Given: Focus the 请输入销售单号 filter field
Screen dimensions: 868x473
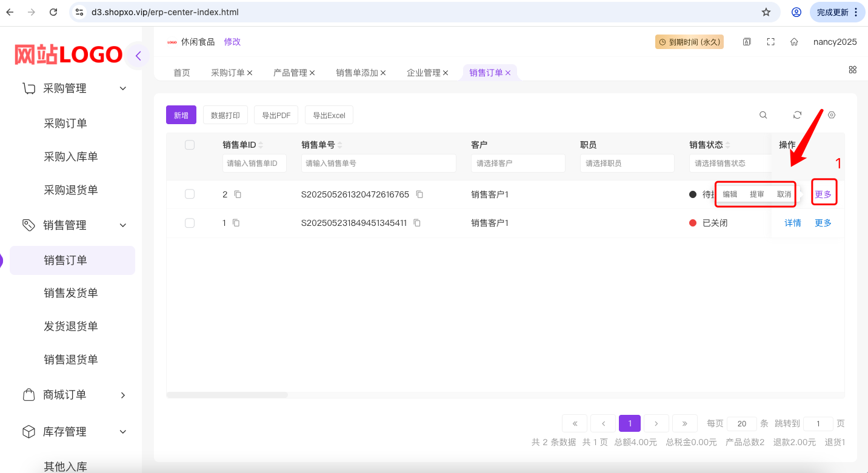Looking at the screenshot, I should tap(379, 163).
